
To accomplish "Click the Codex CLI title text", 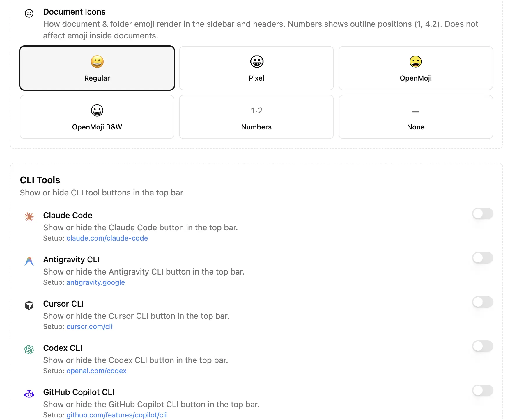I will click(x=63, y=348).
